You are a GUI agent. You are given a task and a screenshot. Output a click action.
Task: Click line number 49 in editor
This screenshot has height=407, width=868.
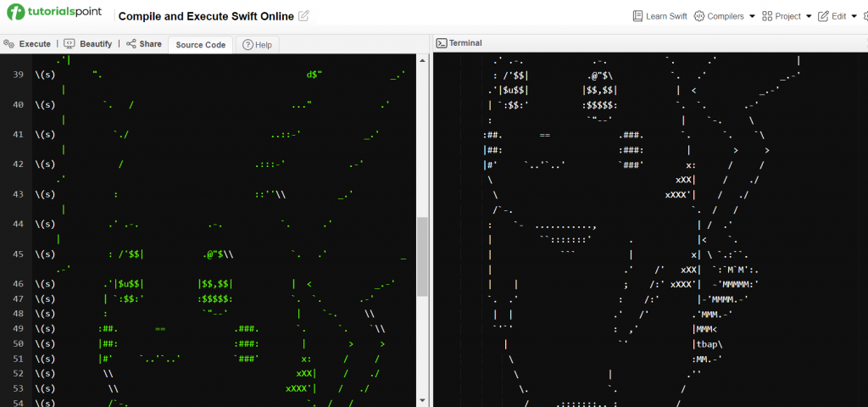click(17, 329)
